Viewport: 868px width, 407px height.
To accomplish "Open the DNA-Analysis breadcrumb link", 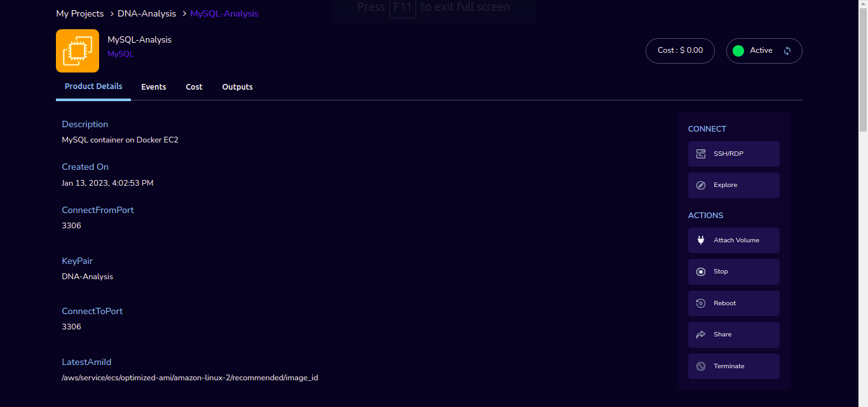I will [x=147, y=13].
